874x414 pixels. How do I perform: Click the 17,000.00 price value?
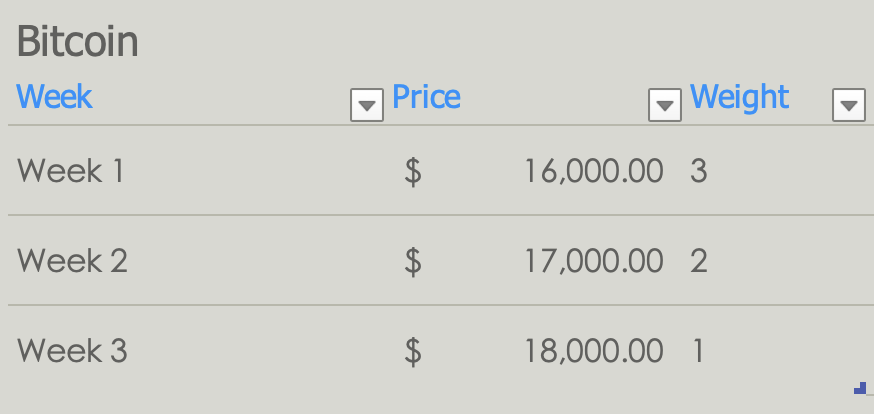[x=593, y=262]
